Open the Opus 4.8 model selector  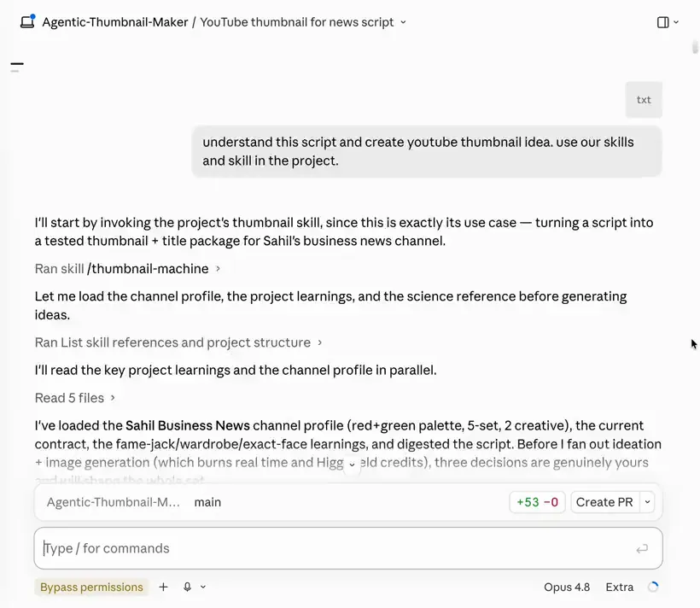click(x=567, y=587)
